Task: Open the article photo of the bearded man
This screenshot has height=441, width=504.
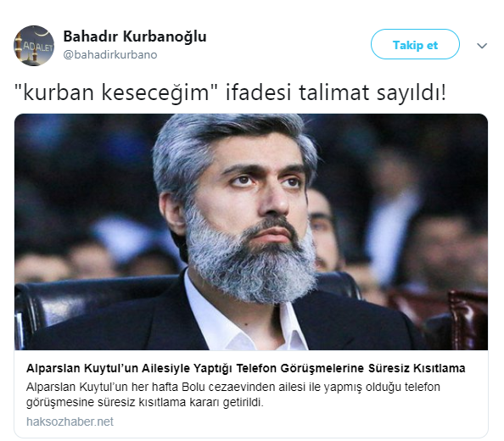Action: coord(251,232)
